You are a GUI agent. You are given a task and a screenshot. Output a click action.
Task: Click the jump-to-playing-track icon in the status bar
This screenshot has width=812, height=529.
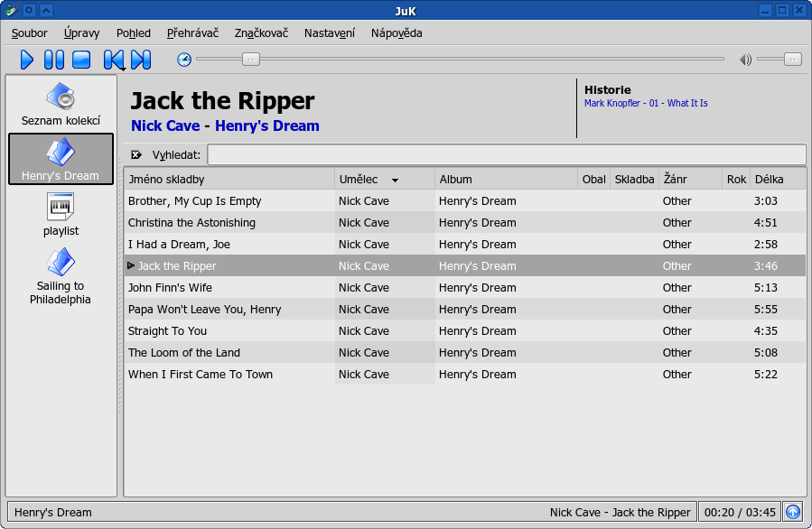793,512
